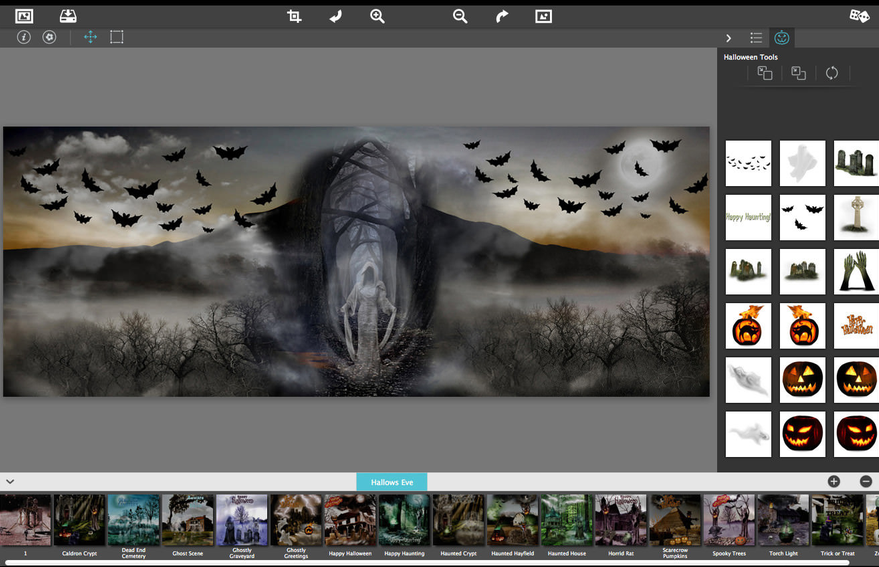
Task: Click the send-backward layer icon
Action: click(x=798, y=73)
